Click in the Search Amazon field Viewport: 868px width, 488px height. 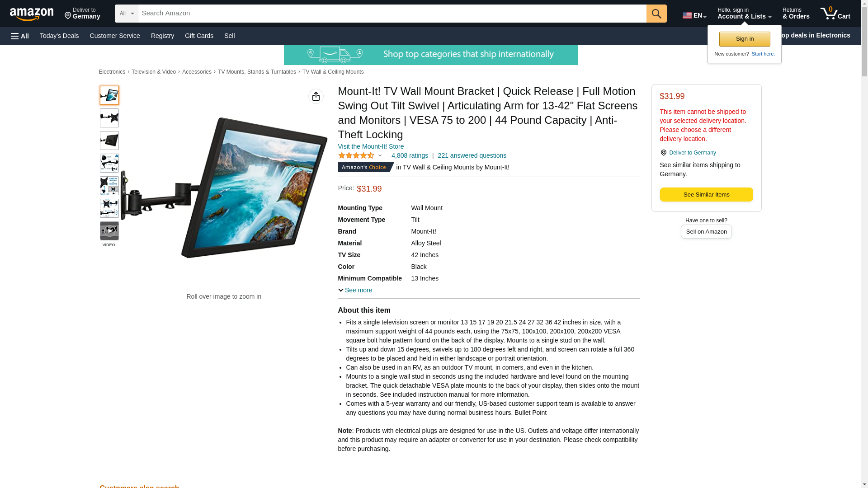point(392,14)
